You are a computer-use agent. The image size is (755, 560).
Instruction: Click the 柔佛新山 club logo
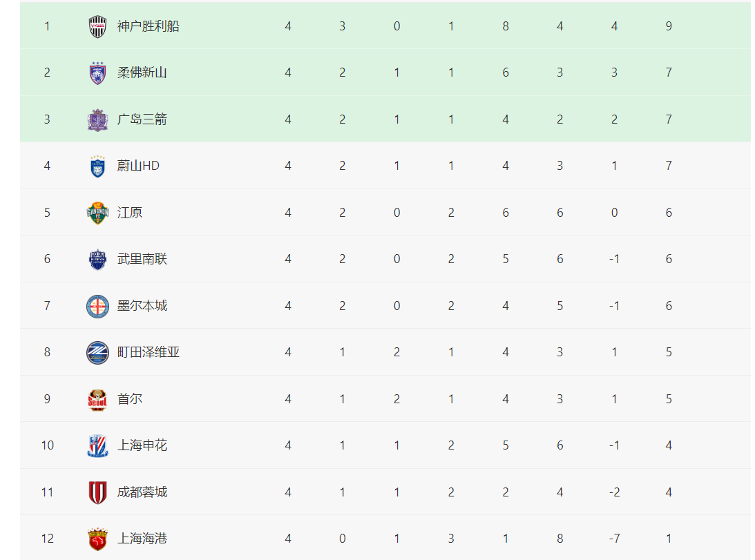(97, 73)
